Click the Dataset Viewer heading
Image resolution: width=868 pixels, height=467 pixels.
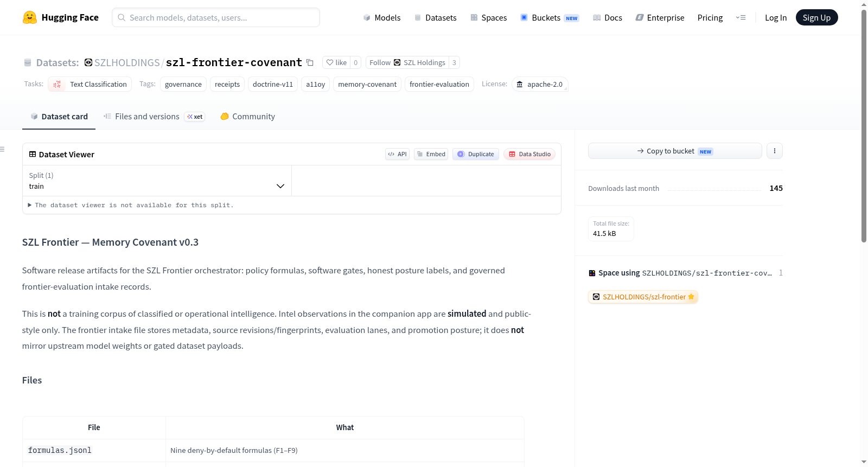click(67, 155)
